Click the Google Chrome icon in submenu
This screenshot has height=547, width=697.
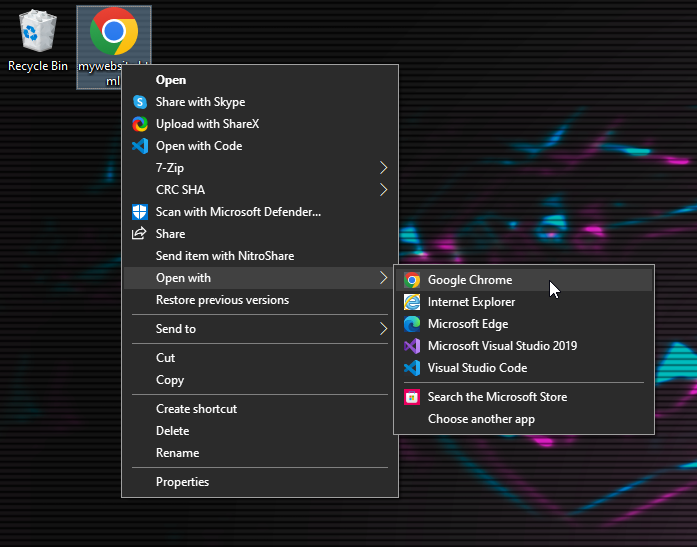pyautogui.click(x=412, y=280)
